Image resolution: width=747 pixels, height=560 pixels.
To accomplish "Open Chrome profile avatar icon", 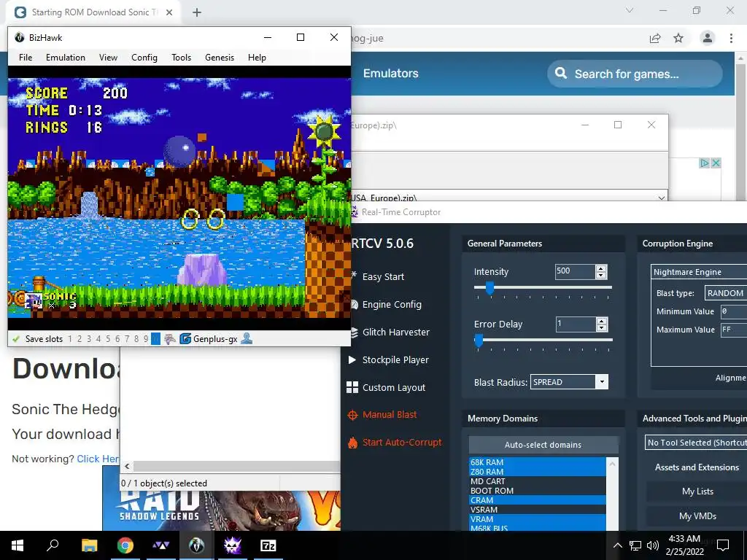I will pos(708,38).
